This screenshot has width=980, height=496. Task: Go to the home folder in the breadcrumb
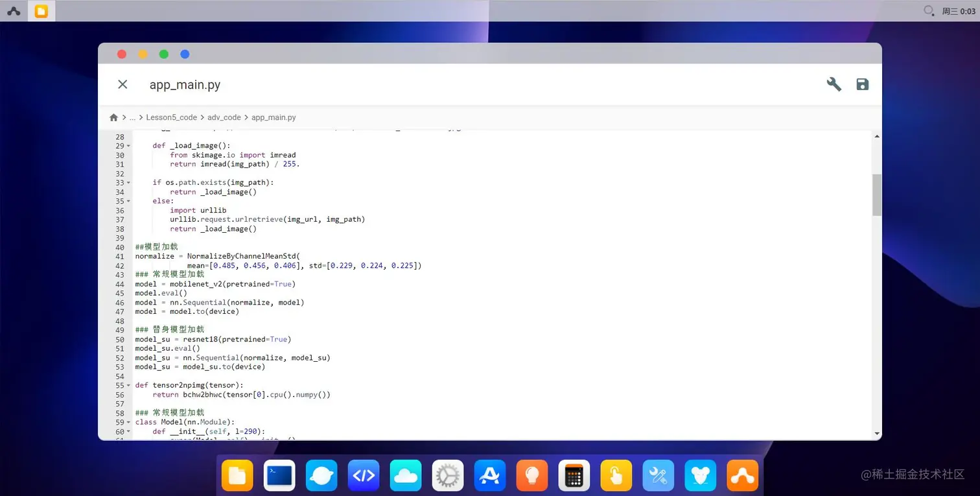coord(113,117)
